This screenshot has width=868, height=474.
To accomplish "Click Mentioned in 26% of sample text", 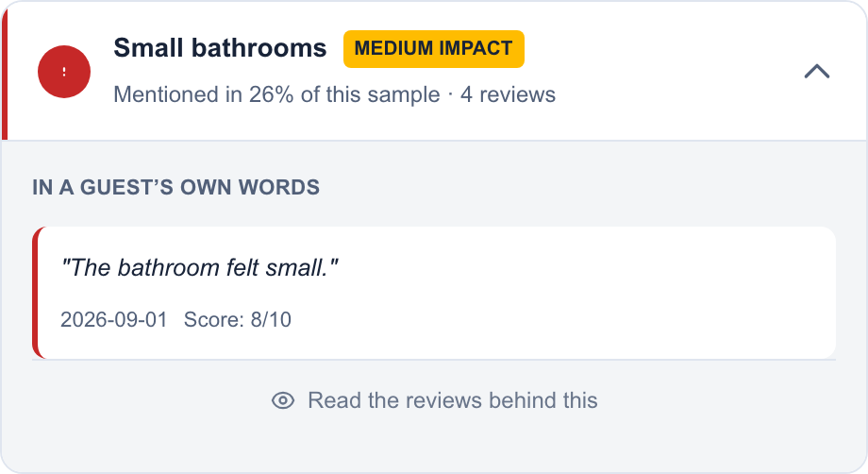I will [276, 94].
